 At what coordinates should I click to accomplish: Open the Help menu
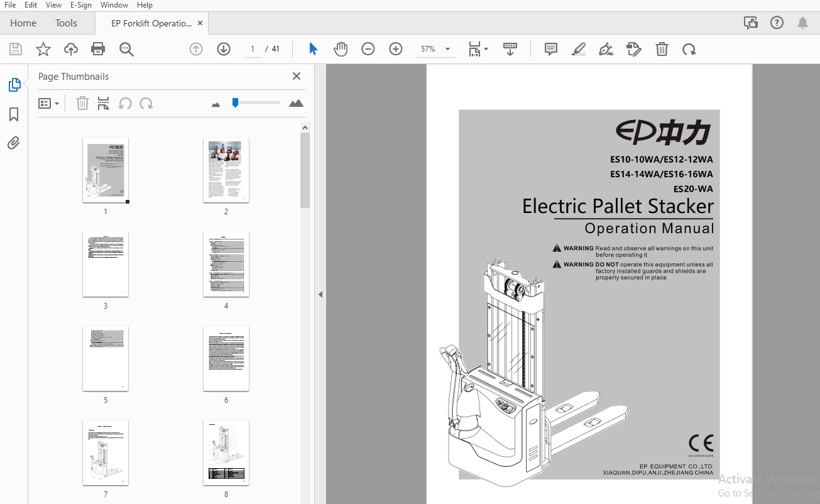(x=145, y=5)
